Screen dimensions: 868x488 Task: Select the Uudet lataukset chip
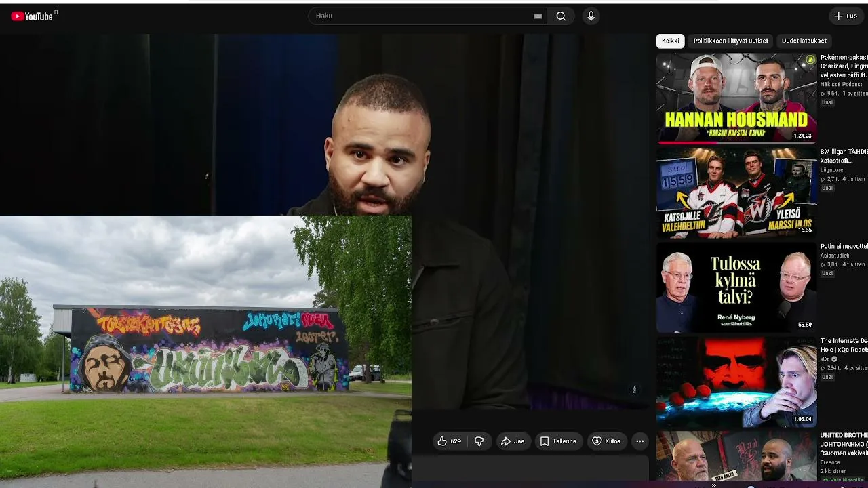(x=804, y=41)
